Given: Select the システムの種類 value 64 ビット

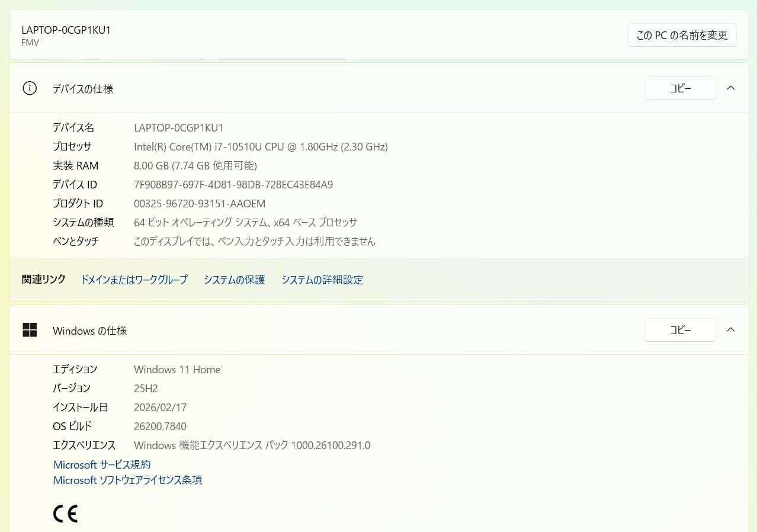Looking at the screenshot, I should click(245, 223).
